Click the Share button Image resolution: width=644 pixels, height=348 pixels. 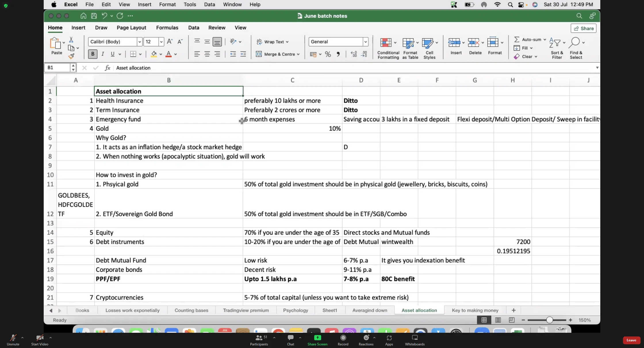(583, 28)
